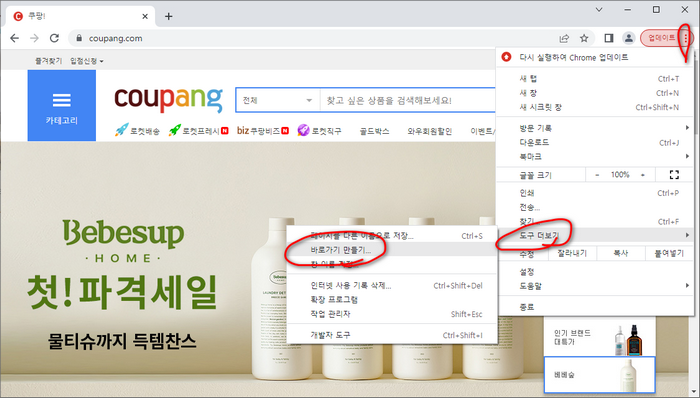
Task: Expand the 도움말 submenu
Action: pos(594,286)
